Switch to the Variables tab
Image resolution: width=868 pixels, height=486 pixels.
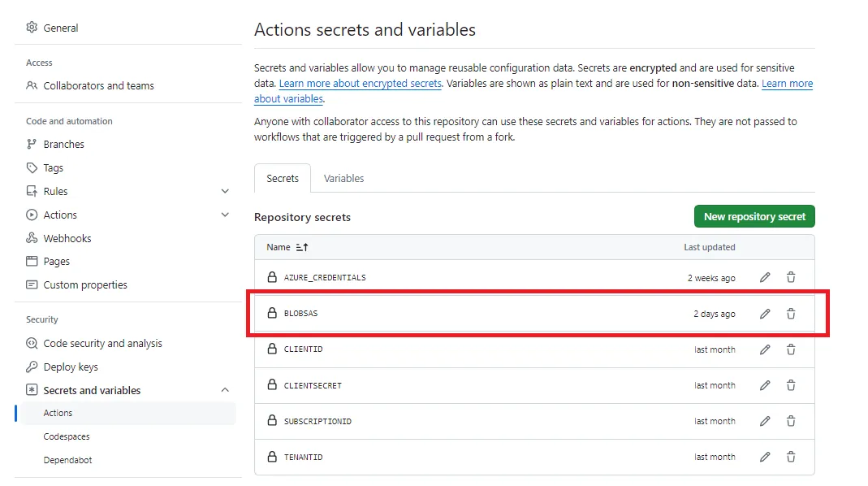[x=343, y=179]
